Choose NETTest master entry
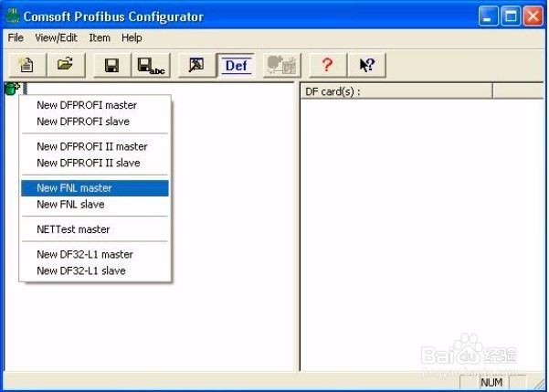Image resolution: width=549 pixels, height=392 pixels. 95,229
